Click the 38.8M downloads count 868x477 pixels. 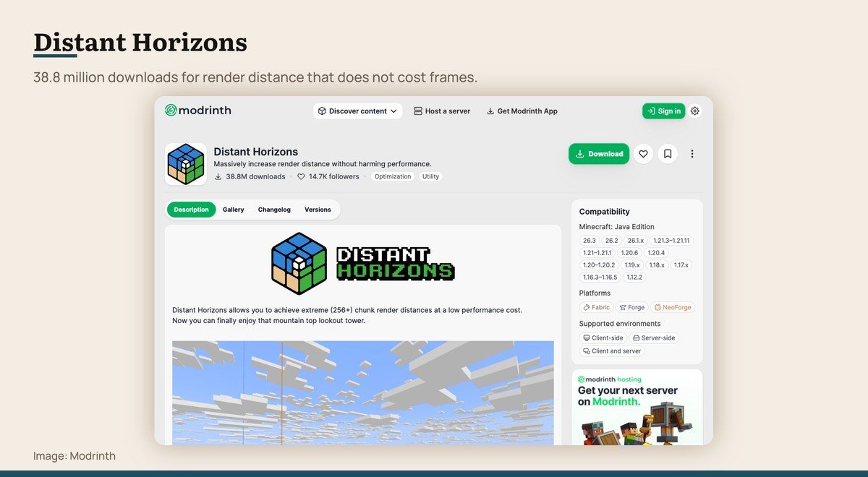coord(250,176)
